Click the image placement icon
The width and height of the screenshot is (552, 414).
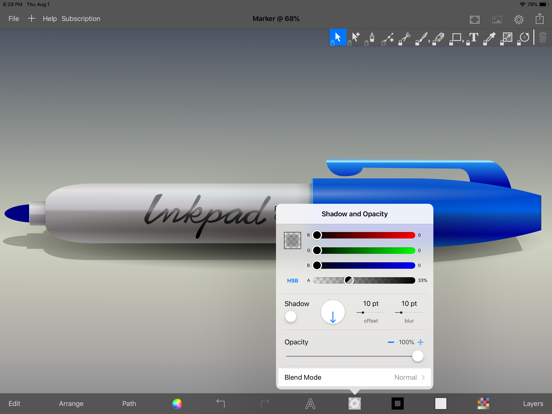click(x=497, y=19)
